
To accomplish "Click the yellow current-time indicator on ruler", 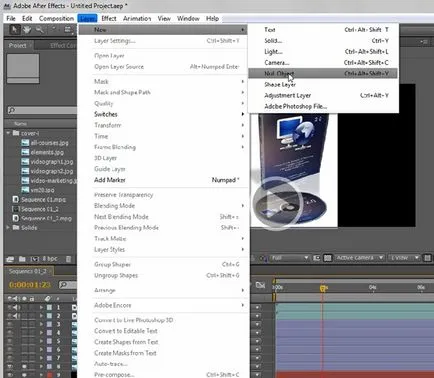I will point(322,288).
